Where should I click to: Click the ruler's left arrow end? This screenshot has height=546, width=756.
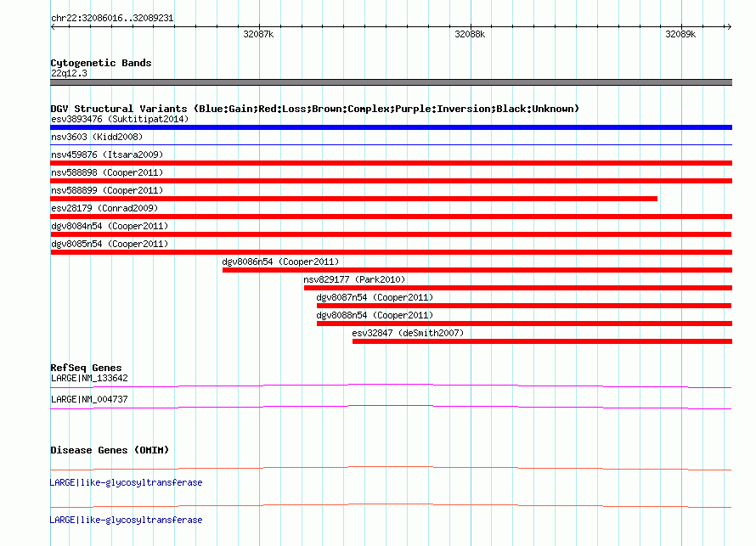[53, 26]
